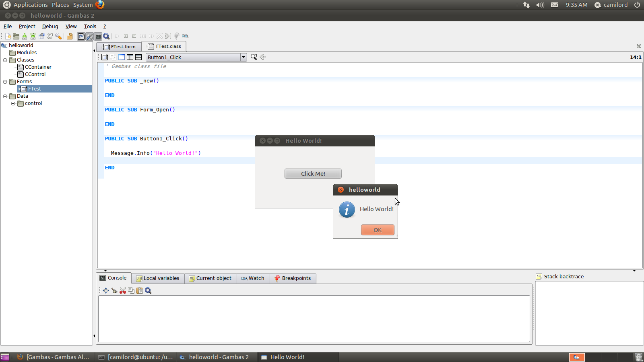
Task: Collapse the Data folder
Action: pos(5,96)
